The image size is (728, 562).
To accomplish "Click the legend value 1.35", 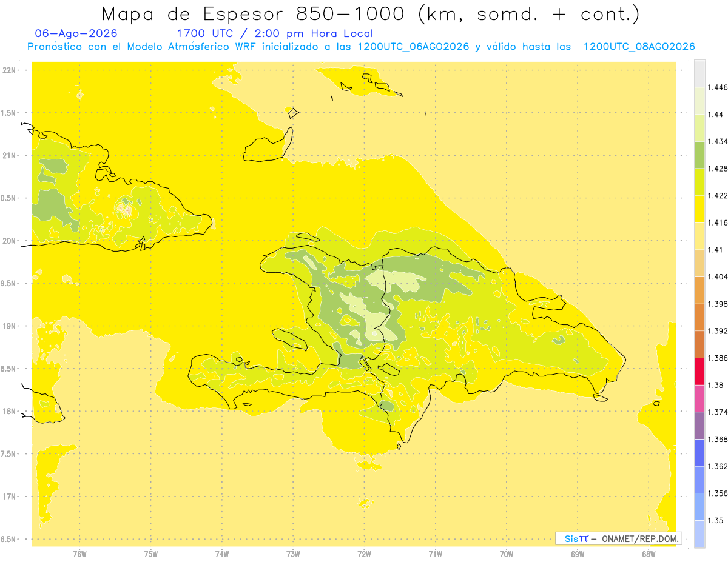I will (x=715, y=520).
